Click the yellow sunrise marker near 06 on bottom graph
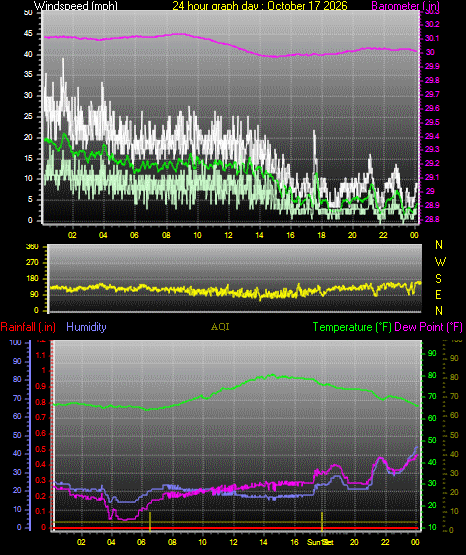 point(150,521)
